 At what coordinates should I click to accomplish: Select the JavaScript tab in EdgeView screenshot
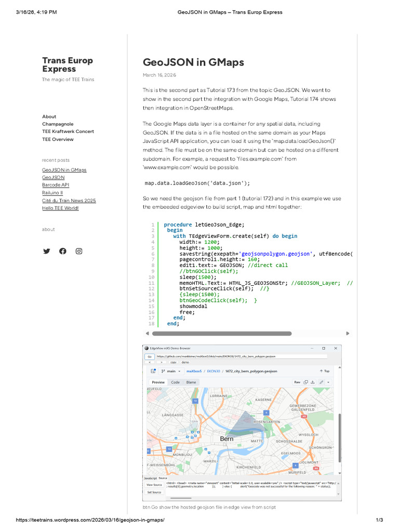[x=150, y=478]
